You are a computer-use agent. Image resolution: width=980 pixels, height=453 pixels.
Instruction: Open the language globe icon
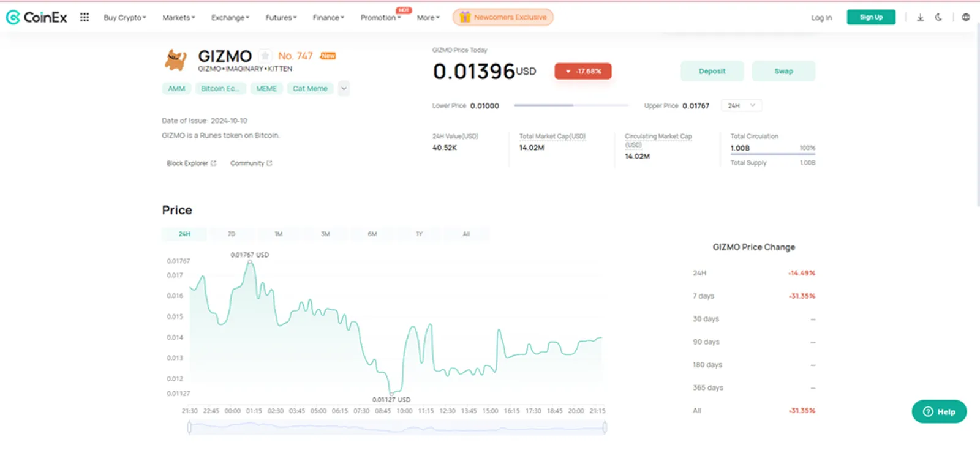click(966, 17)
